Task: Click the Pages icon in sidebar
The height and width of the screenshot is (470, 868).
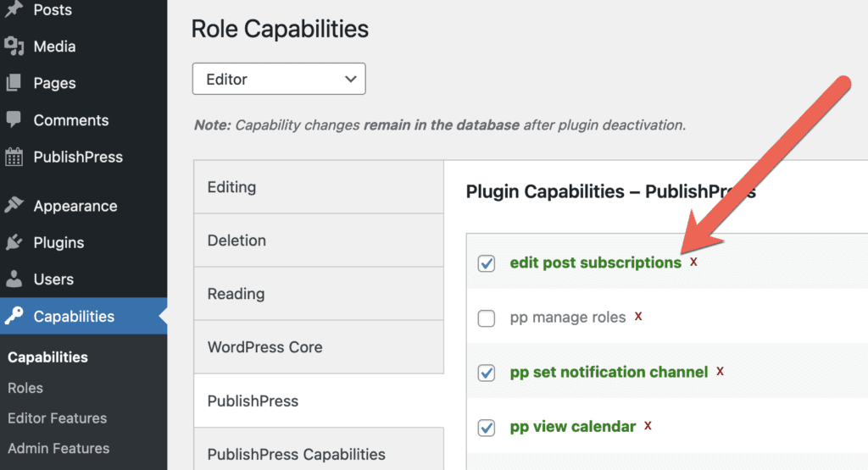Action: tap(14, 83)
